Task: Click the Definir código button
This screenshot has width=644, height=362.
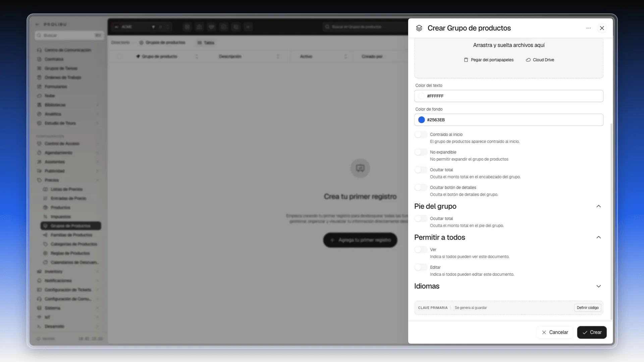Action: pos(588,308)
